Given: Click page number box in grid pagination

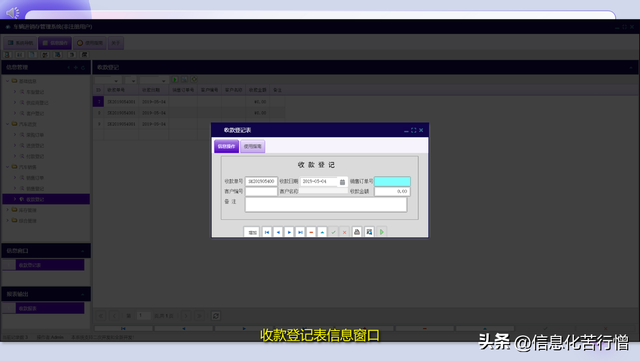Looking at the screenshot, I should 144,316.
